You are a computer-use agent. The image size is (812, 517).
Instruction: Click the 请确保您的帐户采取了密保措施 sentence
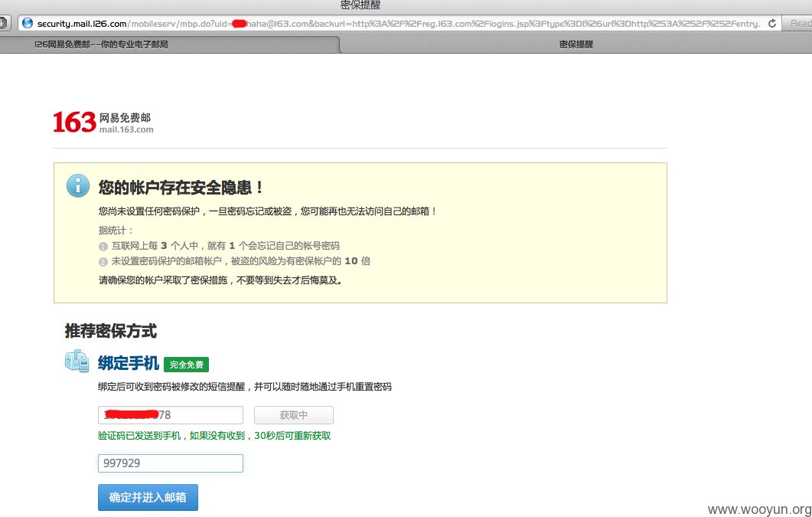point(220,280)
